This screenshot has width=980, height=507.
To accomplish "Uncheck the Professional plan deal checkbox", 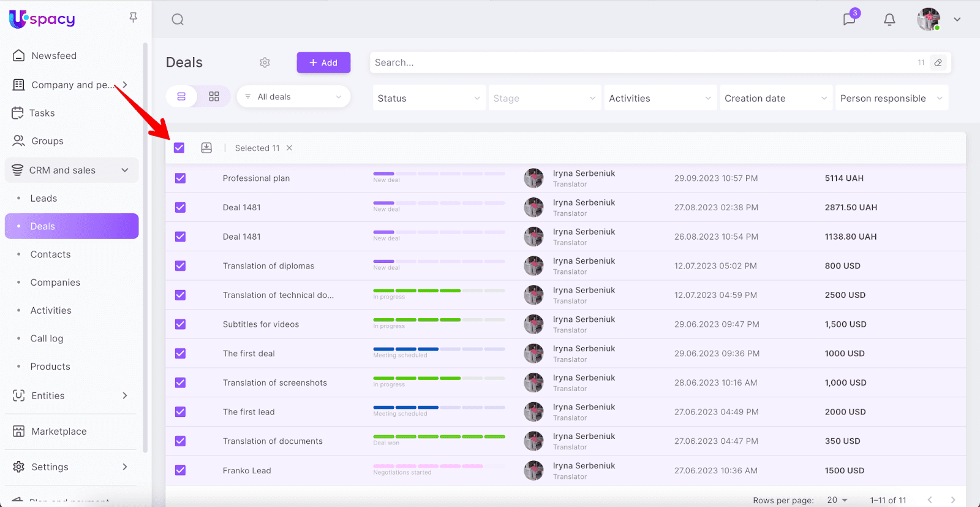I will click(x=180, y=178).
